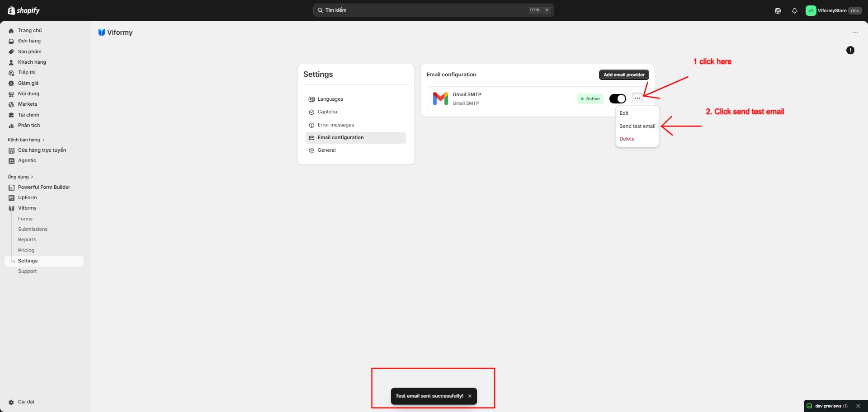Click the Test email sent successfully message
The width and height of the screenshot is (868, 412).
pyautogui.click(x=429, y=396)
